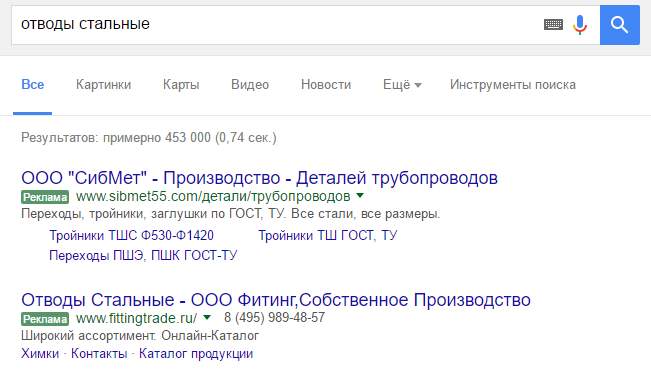Open the on-screen keyboard icon
Viewport: 651px width, 373px height.
(x=553, y=25)
